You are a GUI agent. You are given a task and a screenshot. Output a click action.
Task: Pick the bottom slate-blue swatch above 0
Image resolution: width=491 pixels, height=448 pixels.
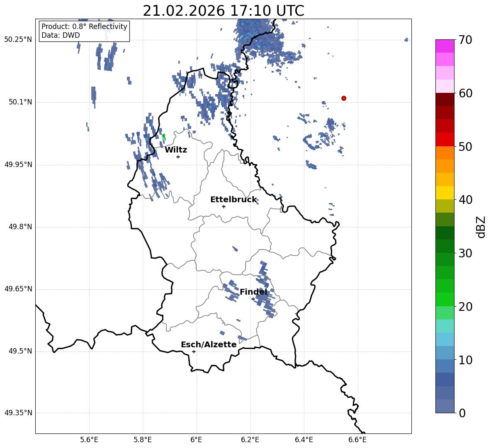[x=445, y=406]
